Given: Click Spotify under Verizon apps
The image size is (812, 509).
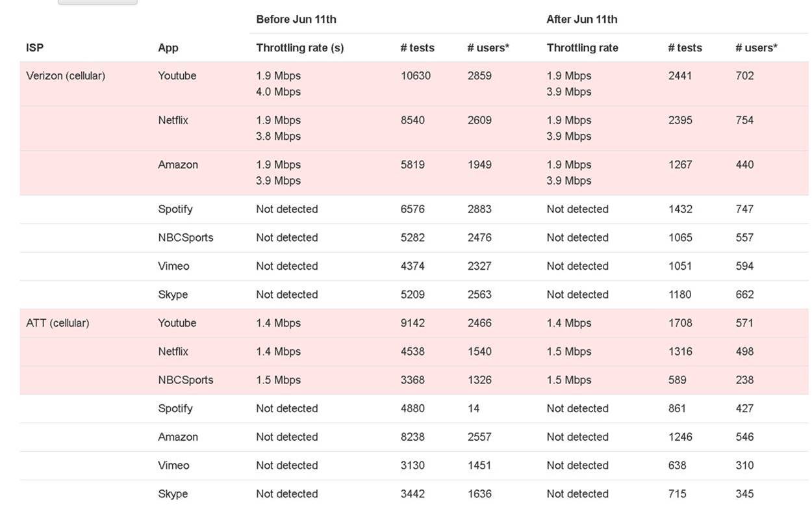Looking at the screenshot, I should [175, 209].
